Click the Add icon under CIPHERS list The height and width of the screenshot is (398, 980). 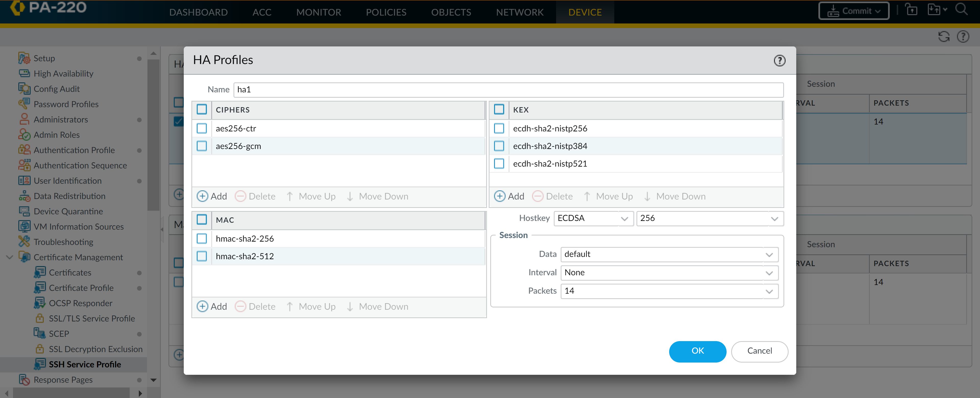[x=202, y=196]
